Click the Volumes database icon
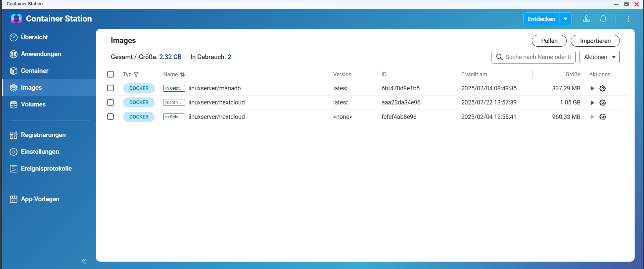644x269 pixels. pyautogui.click(x=13, y=104)
